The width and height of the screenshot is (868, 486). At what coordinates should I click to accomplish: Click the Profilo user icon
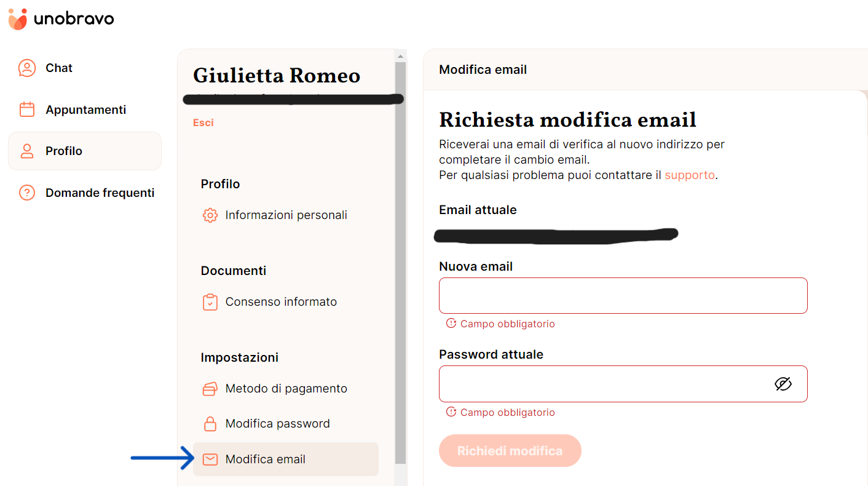27,151
